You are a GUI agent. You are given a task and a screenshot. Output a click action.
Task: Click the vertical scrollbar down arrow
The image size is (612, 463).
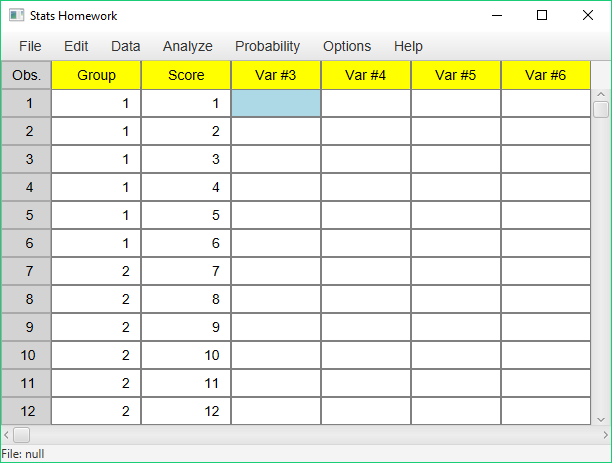[601, 420]
